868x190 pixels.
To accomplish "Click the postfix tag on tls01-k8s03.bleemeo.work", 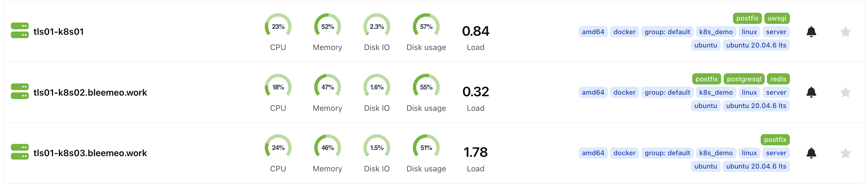I will point(775,140).
